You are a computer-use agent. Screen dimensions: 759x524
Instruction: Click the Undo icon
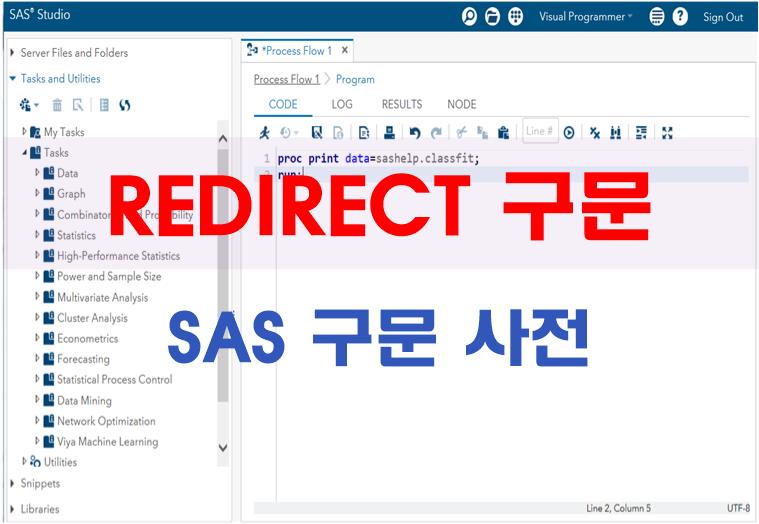[x=415, y=133]
